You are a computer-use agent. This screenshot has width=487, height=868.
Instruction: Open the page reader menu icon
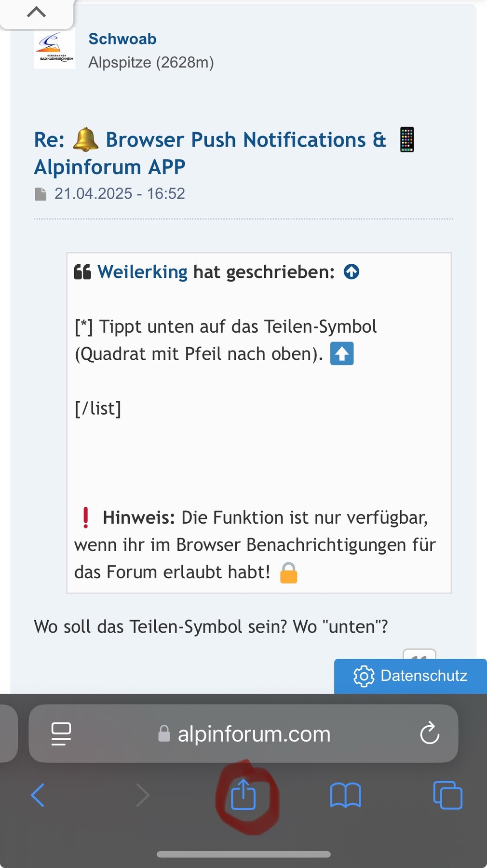tap(61, 733)
